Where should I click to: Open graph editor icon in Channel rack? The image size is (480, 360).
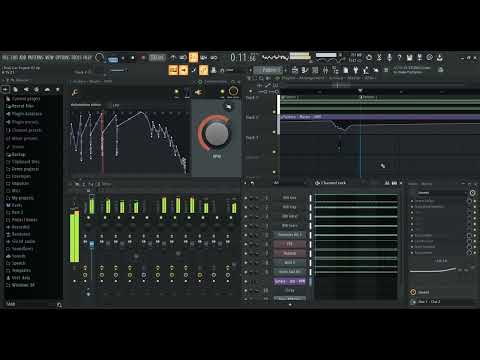click(387, 183)
